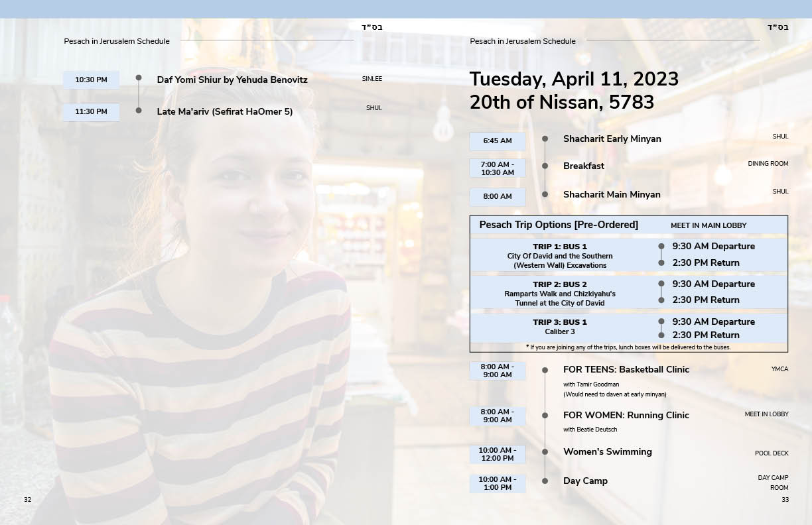Image resolution: width=812 pixels, height=525 pixels.
Task: Click page number 32
Action: click(27, 500)
